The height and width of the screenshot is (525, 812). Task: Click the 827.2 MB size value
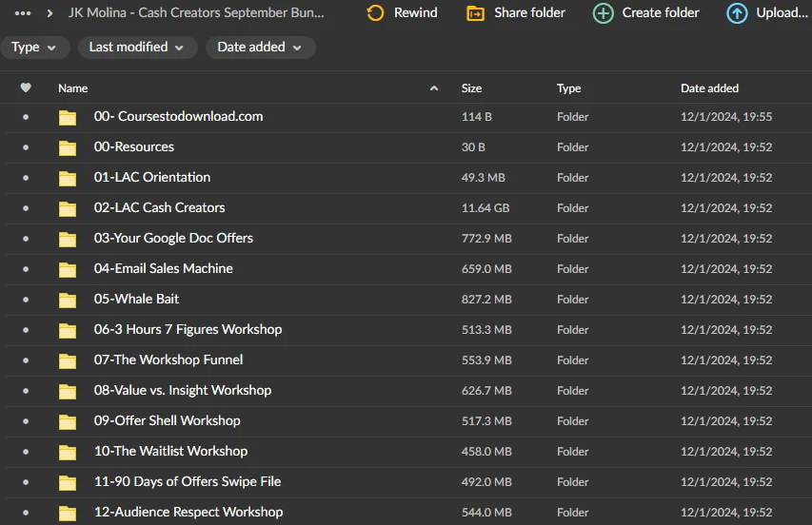[486, 300]
